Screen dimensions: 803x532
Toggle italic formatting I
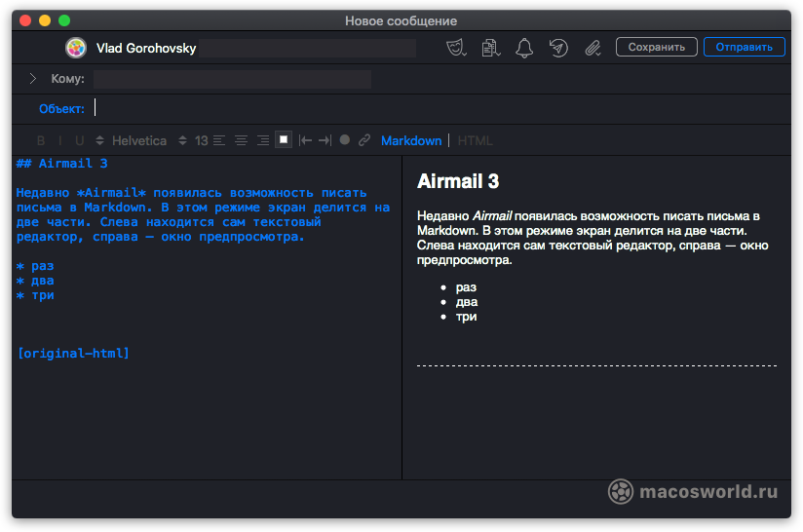tap(59, 141)
